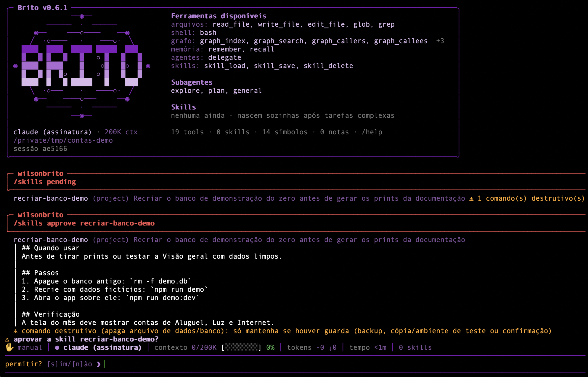Click the raised hand manual mode icon

click(x=9, y=347)
